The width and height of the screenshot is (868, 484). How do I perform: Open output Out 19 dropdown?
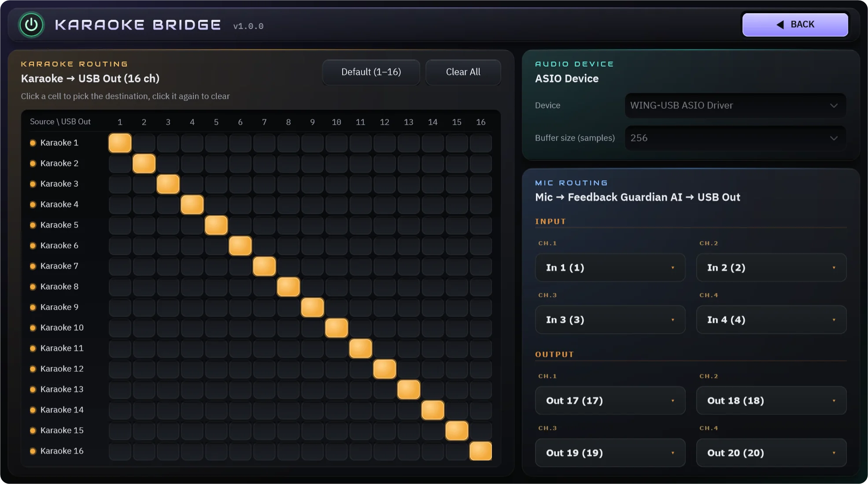click(x=610, y=453)
